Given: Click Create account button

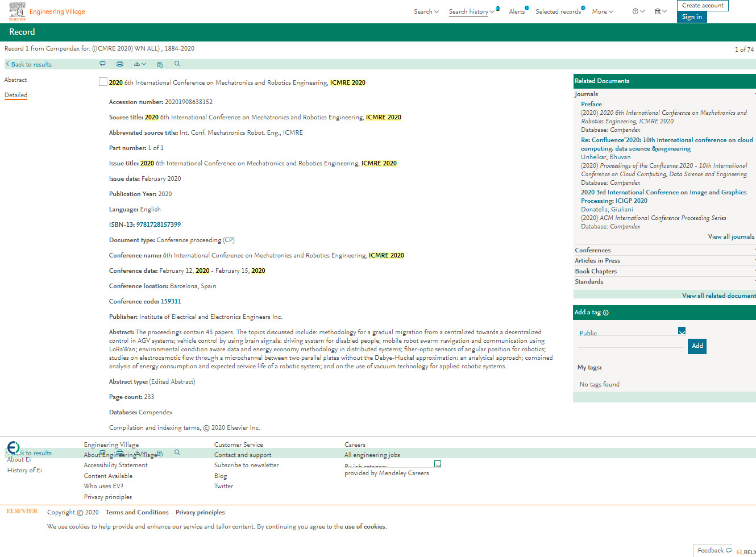Looking at the screenshot, I should tap(703, 5).
